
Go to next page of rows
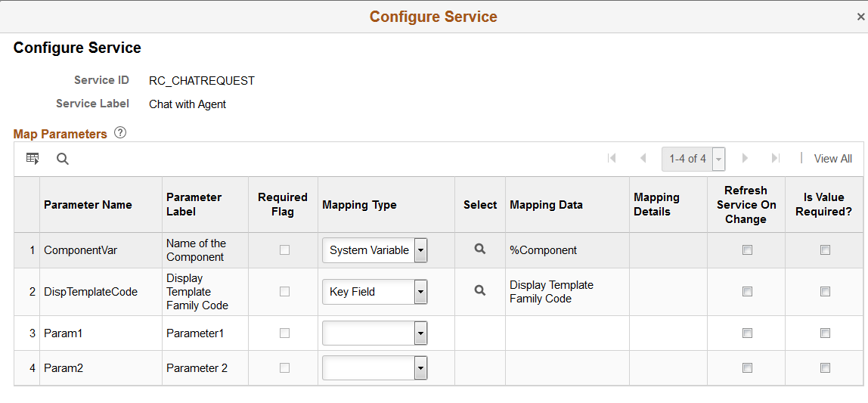(745, 158)
